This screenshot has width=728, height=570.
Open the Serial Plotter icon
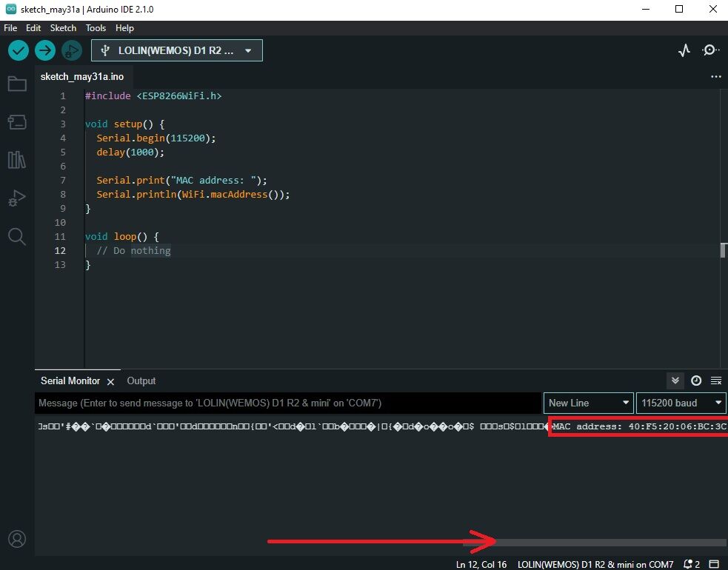tap(683, 50)
